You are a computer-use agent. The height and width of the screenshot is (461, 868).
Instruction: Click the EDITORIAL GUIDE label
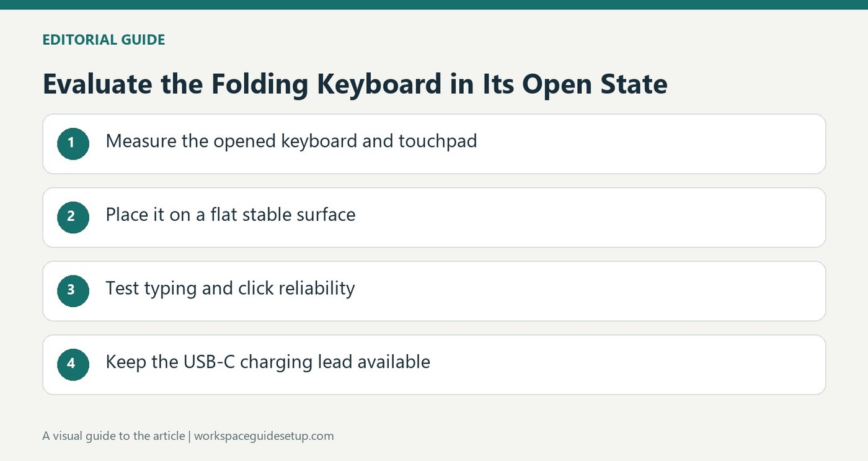(x=104, y=40)
